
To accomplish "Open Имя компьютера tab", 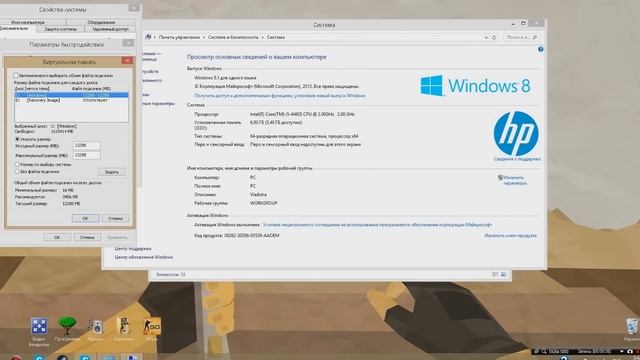I will 28,22.
